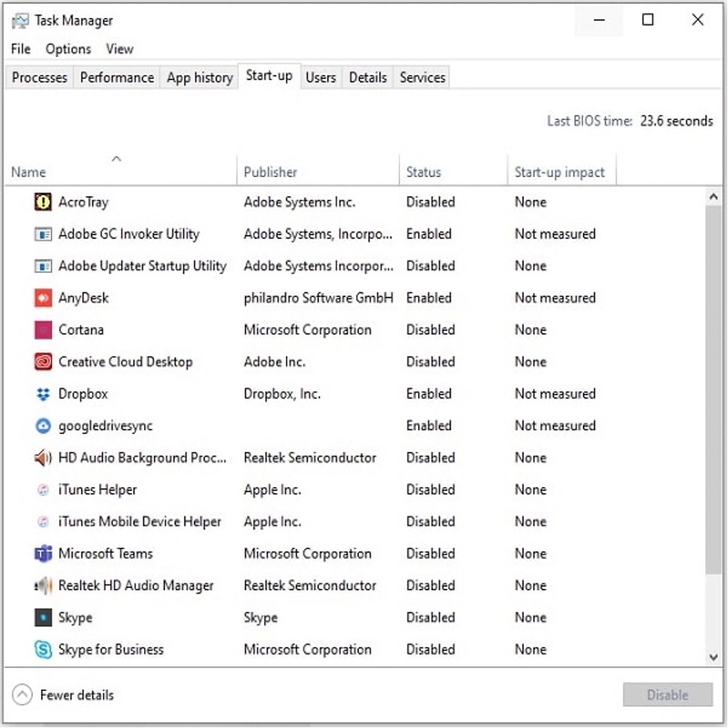Click the googledrivesync icon

tap(43, 426)
